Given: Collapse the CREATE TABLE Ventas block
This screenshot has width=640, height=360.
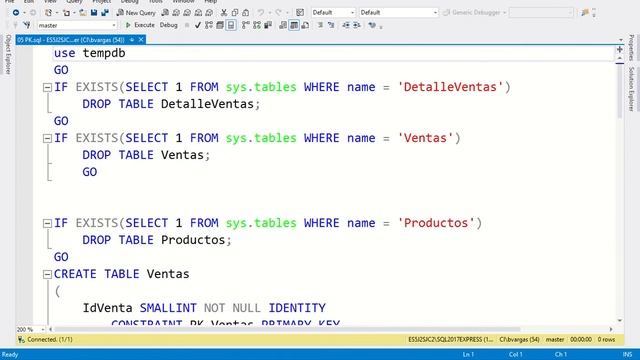Looking at the screenshot, I should tap(47, 274).
